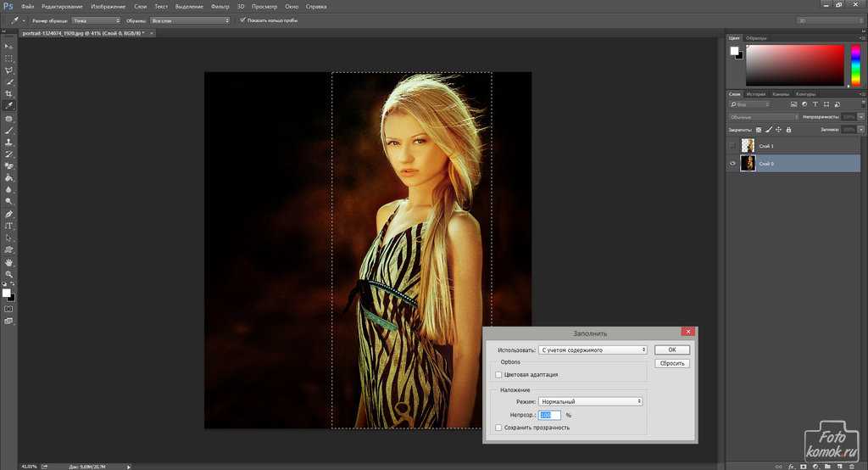Open the layer opacity dropdown arrow
868x470 pixels.
coord(861,117)
